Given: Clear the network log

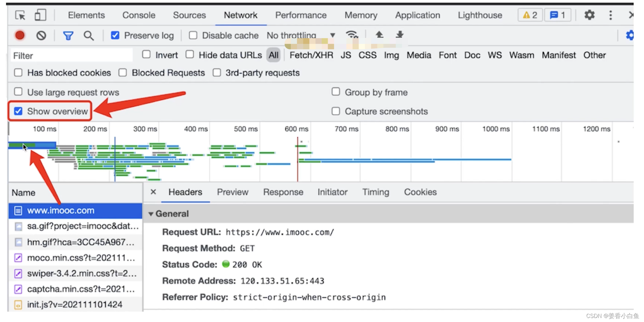Looking at the screenshot, I should [41, 36].
